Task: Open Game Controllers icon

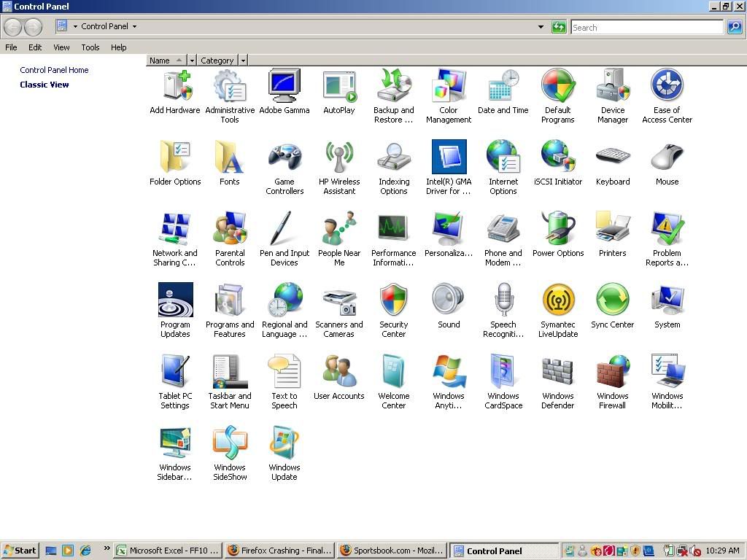Action: 285,157
